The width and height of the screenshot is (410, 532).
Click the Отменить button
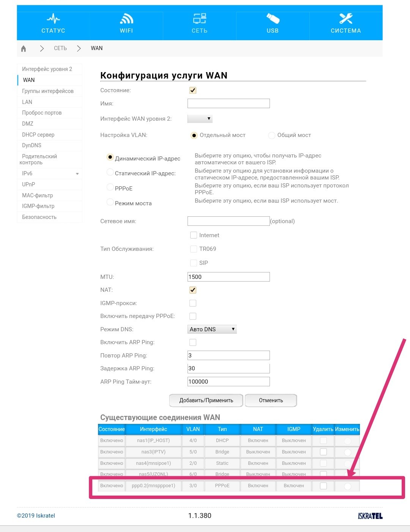click(271, 400)
